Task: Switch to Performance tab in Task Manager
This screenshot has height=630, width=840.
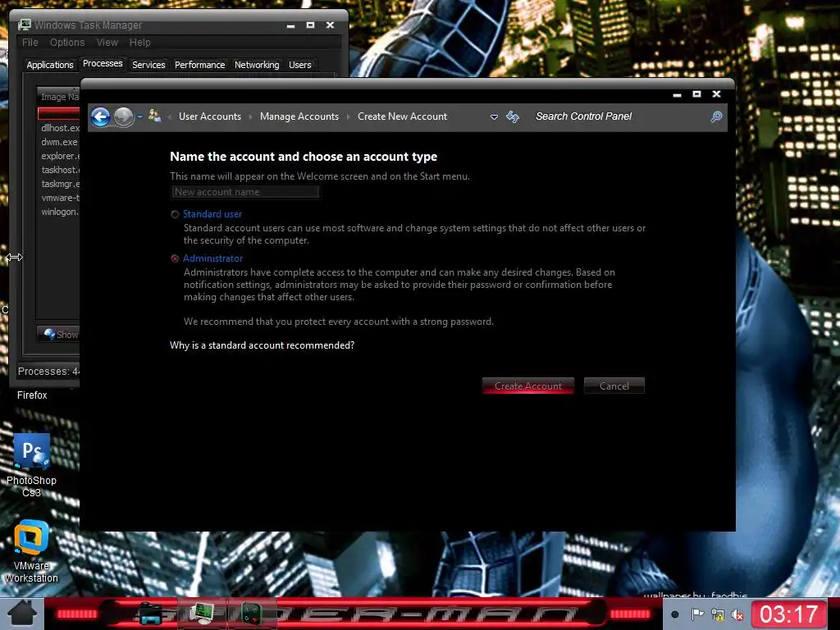Action: [x=200, y=65]
